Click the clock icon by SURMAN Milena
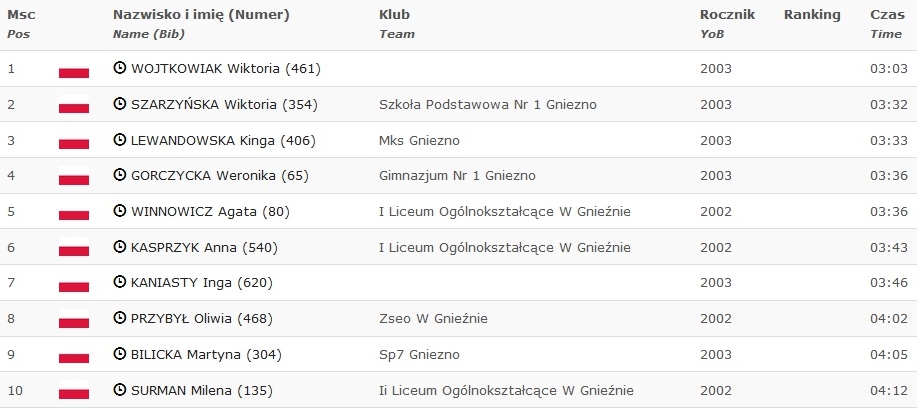 (119, 390)
